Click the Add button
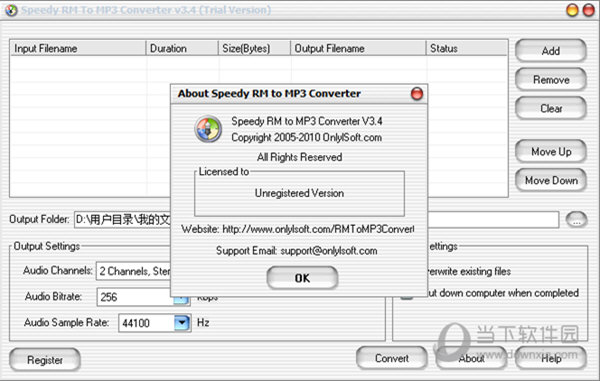 pos(550,50)
